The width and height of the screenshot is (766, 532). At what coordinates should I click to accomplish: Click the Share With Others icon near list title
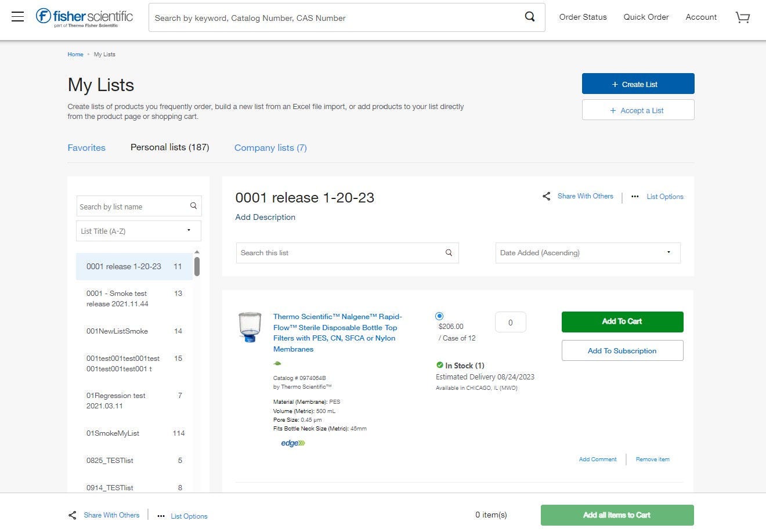[x=546, y=196]
